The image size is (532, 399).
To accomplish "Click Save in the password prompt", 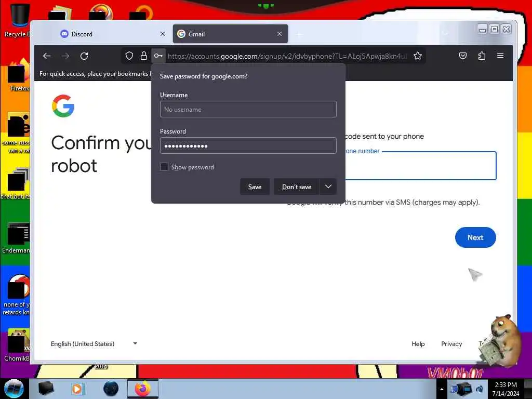I will 255,187.
